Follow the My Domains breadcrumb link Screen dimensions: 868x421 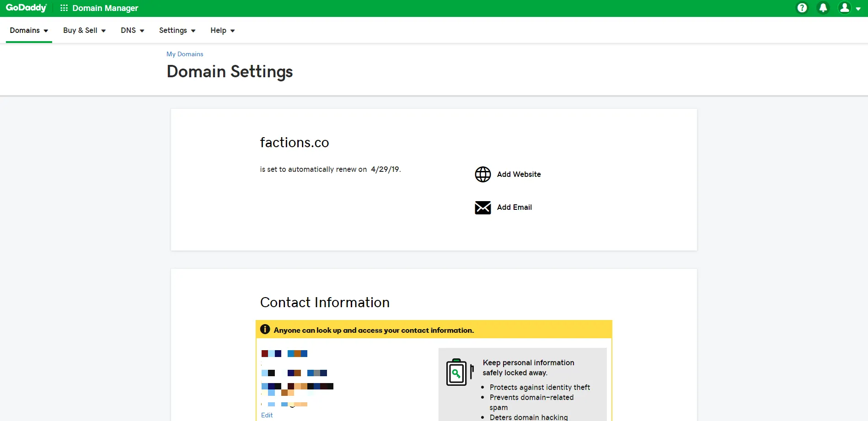click(185, 54)
